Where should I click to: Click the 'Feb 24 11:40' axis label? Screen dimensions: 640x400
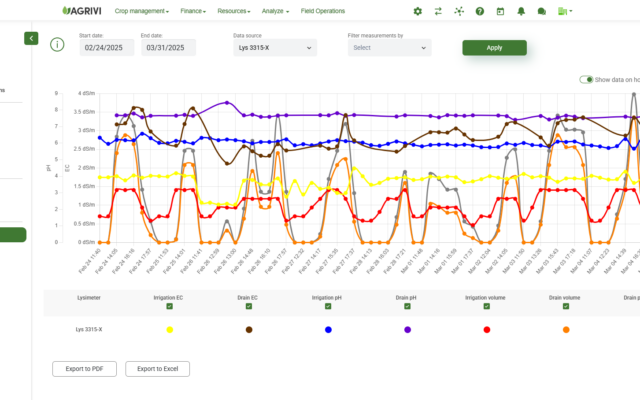pos(89,261)
